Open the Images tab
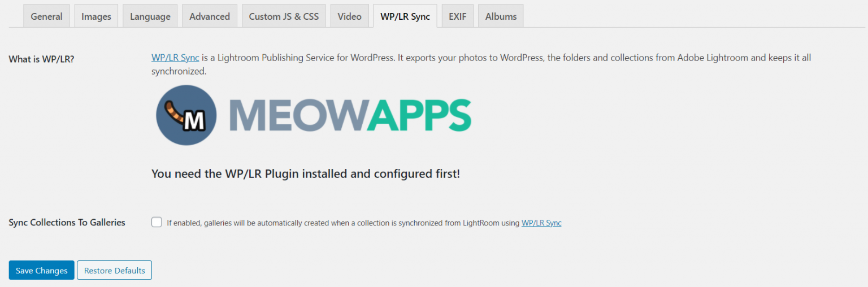This screenshot has width=868, height=287. coord(96,16)
